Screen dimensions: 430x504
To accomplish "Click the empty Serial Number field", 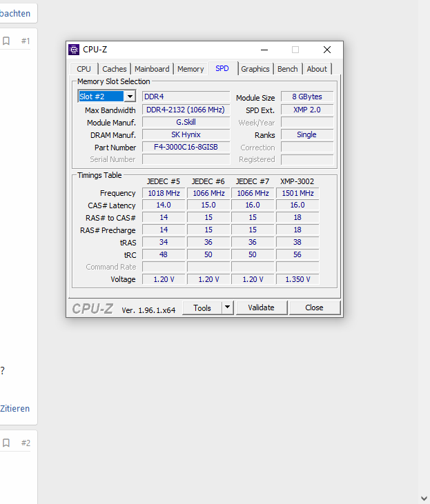I will [186, 159].
